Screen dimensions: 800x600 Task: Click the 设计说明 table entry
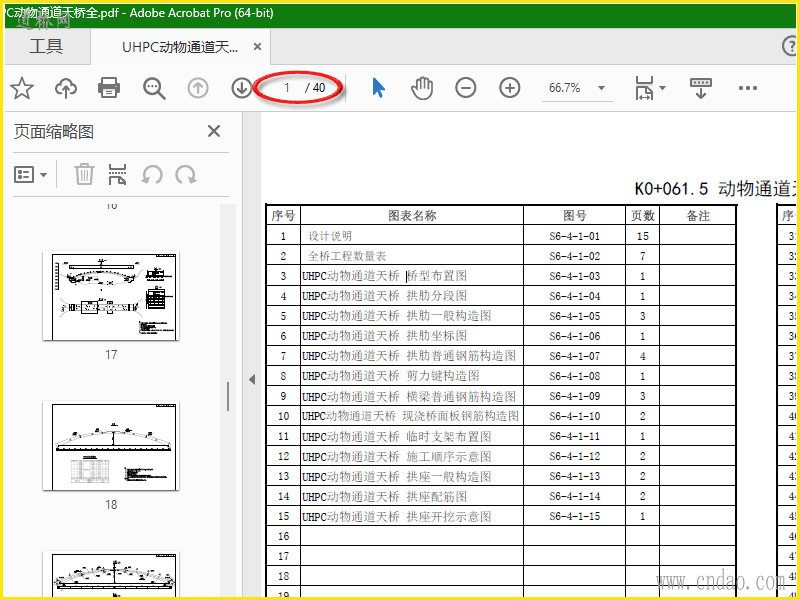point(330,236)
